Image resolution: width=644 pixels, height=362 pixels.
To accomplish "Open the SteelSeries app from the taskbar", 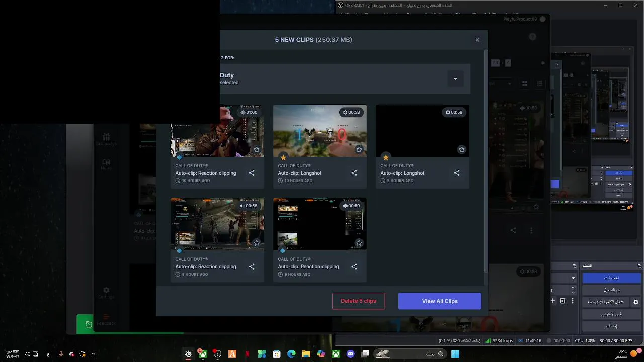I will click(x=188, y=354).
